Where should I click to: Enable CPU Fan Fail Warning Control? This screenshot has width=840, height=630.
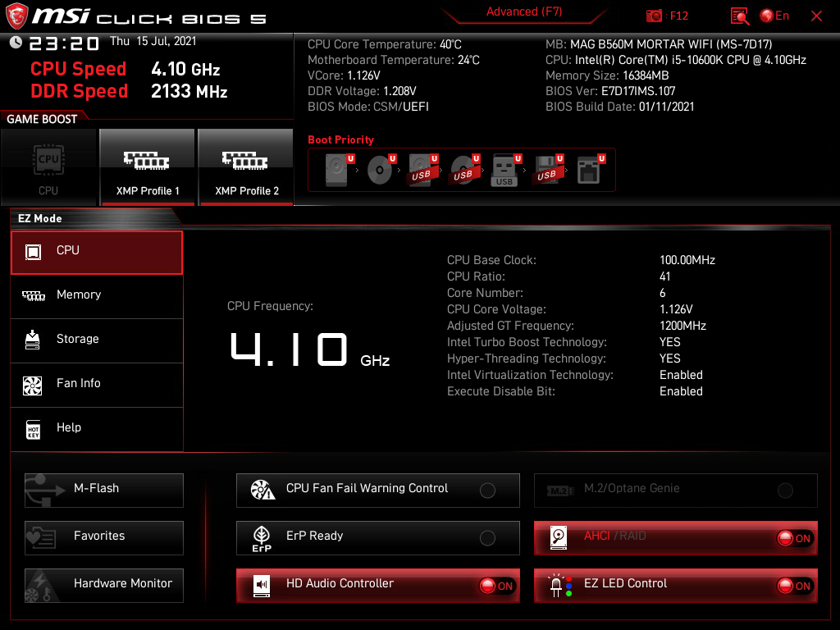click(487, 491)
